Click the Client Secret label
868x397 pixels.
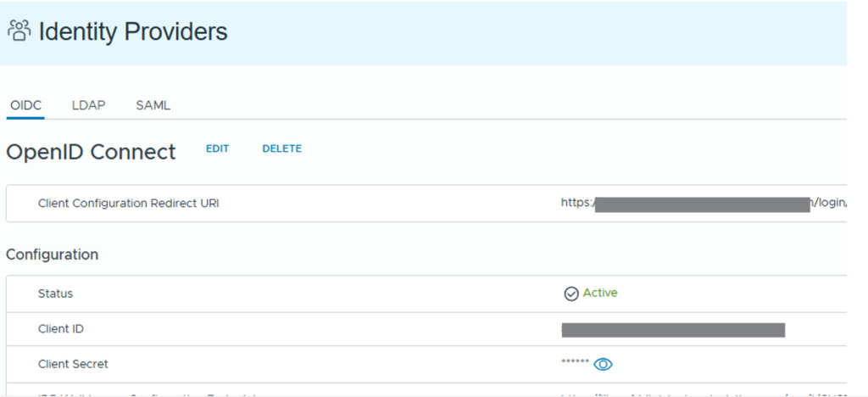coord(73,364)
